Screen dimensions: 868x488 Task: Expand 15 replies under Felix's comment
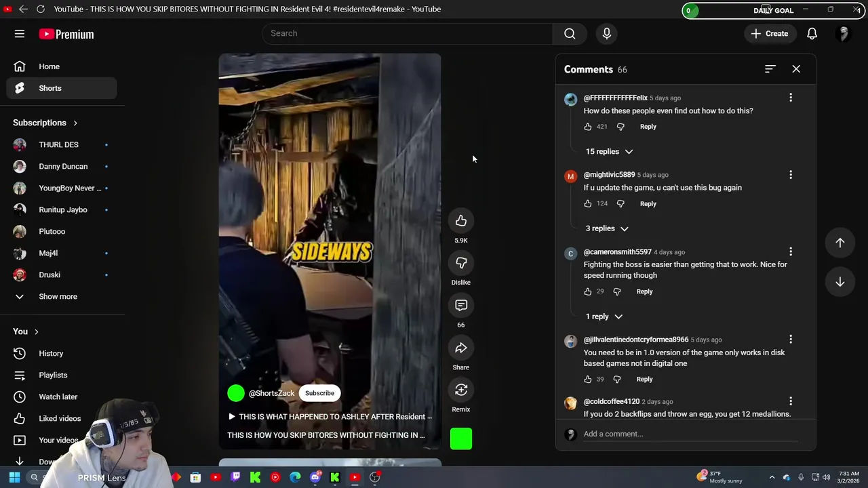(609, 152)
